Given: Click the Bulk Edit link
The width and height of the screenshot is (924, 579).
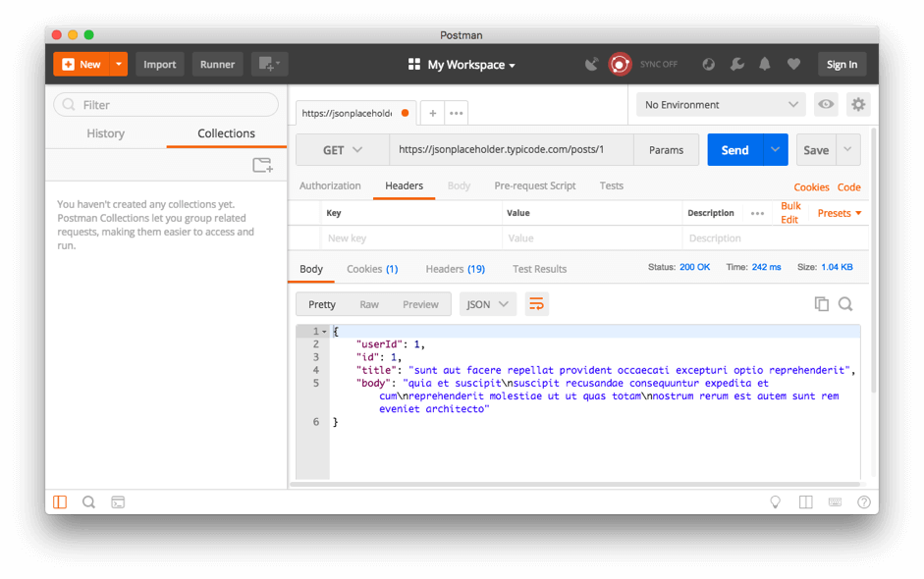Looking at the screenshot, I should click(x=790, y=213).
